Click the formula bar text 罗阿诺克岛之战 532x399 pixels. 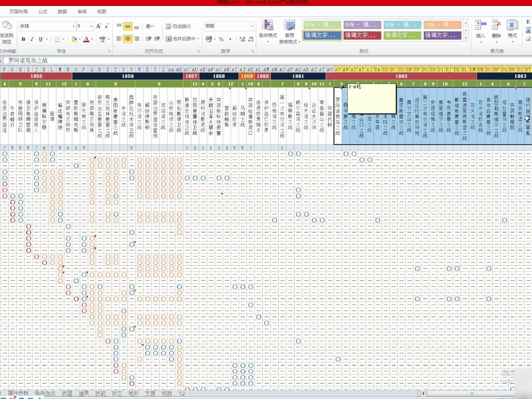(x=28, y=60)
